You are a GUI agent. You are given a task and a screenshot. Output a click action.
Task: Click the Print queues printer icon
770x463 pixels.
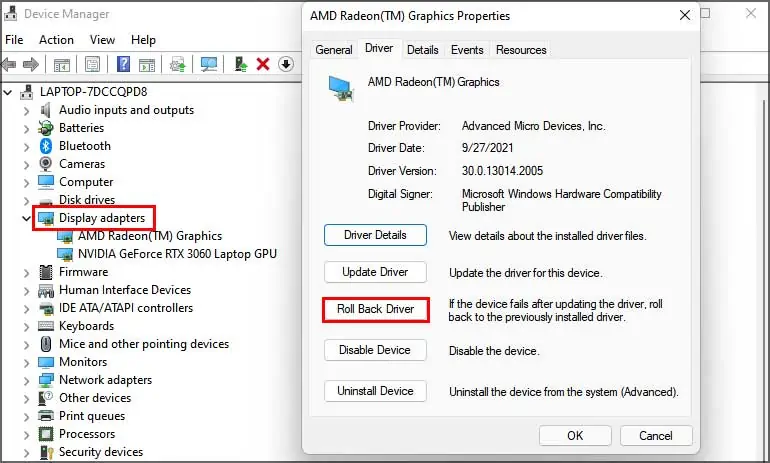click(46, 415)
